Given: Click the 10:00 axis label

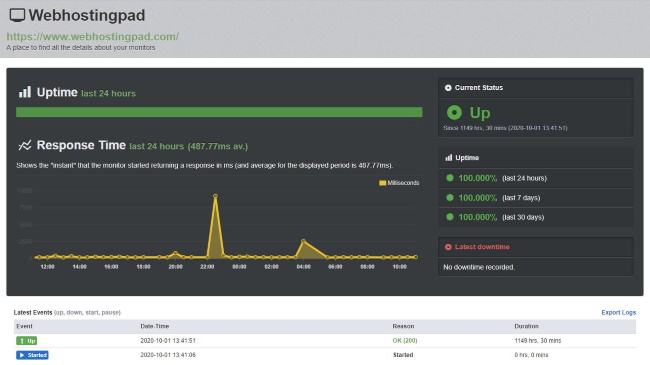Looking at the screenshot, I should pyautogui.click(x=399, y=267).
